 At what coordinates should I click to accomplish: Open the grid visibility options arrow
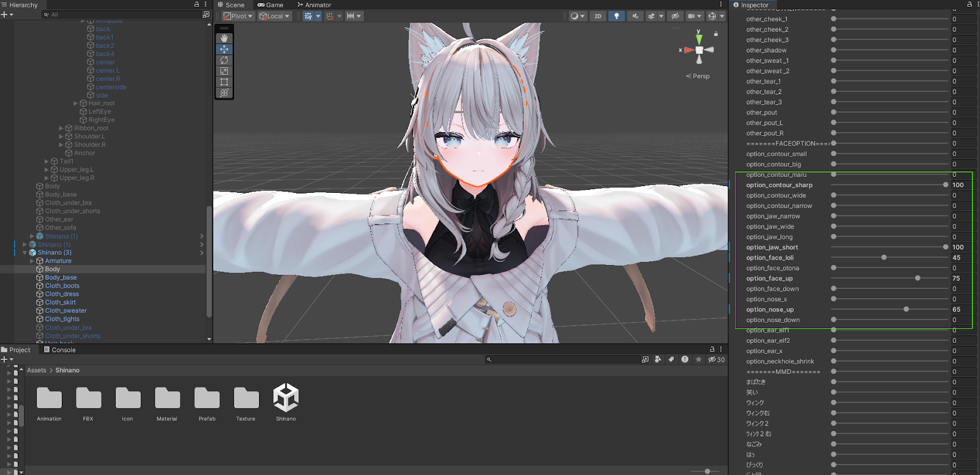coord(318,16)
